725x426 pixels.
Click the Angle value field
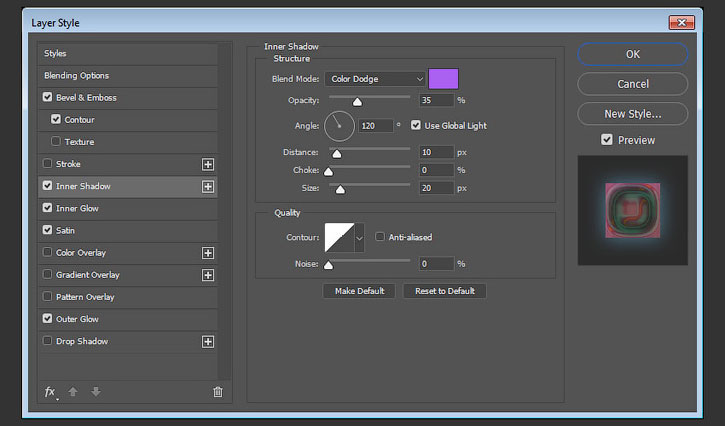375,126
